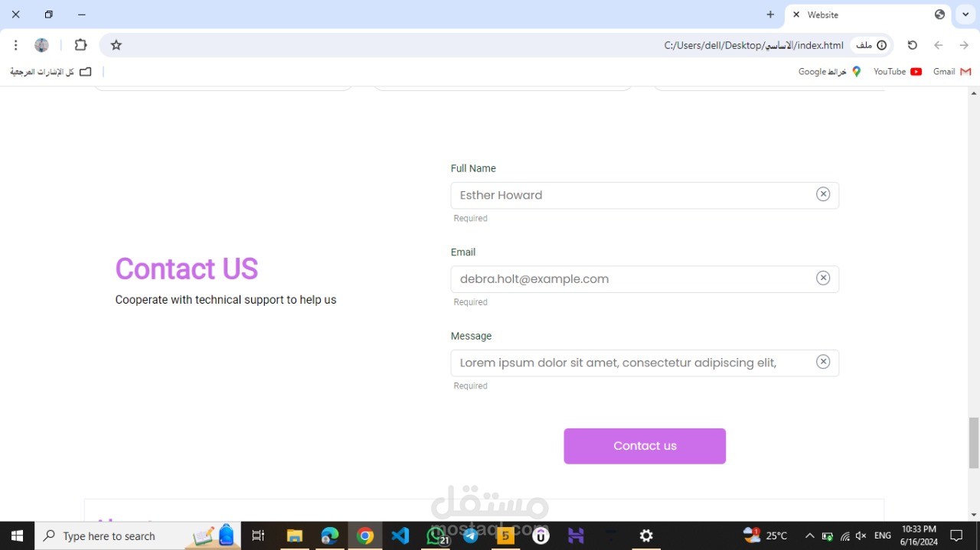Bookmark this page with the star icon

point(116,45)
